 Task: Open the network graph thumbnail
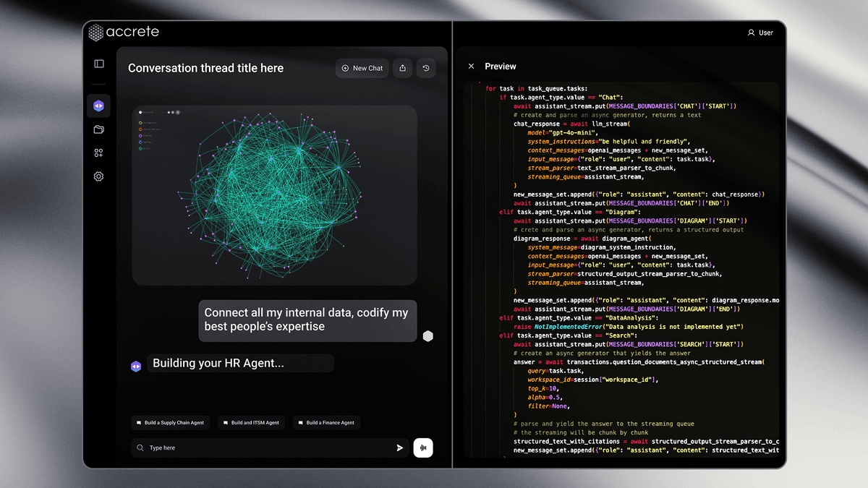coord(275,195)
